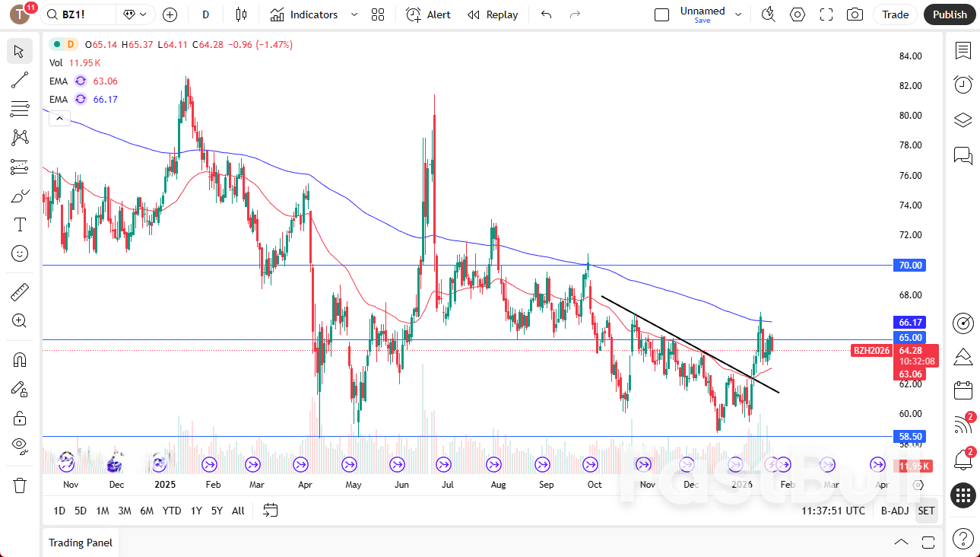Toggle magnet mode for drawings

(20, 360)
